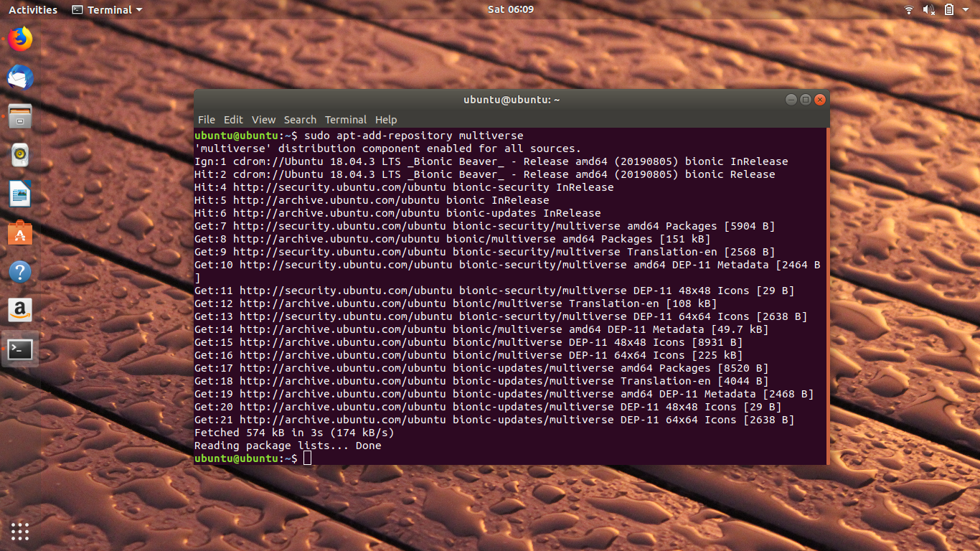Screen dimensions: 980x551
Task: Expand the system status menu arrow
Action: pyautogui.click(x=965, y=9)
